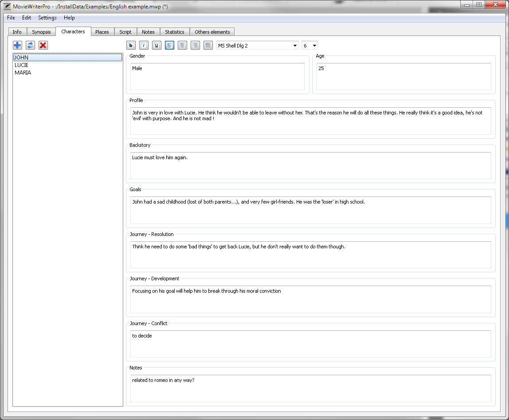Toggle right text alignment

(x=195, y=45)
